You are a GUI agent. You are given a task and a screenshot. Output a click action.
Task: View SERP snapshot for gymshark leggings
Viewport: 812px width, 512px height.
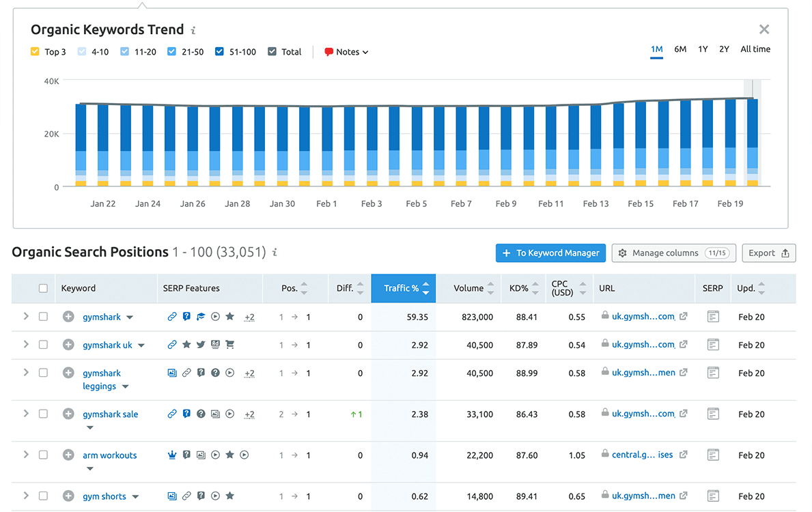pos(713,372)
